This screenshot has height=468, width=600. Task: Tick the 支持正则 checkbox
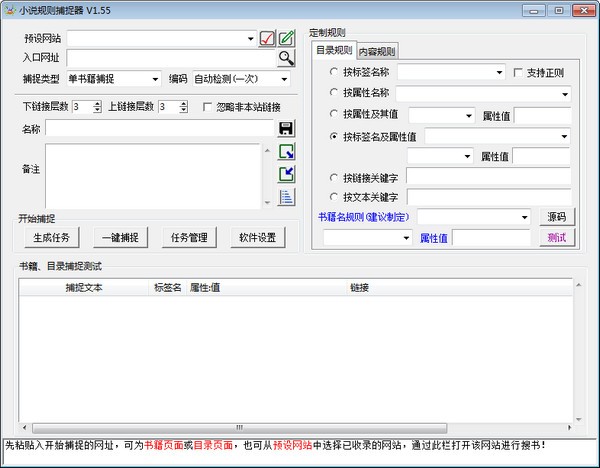[518, 73]
